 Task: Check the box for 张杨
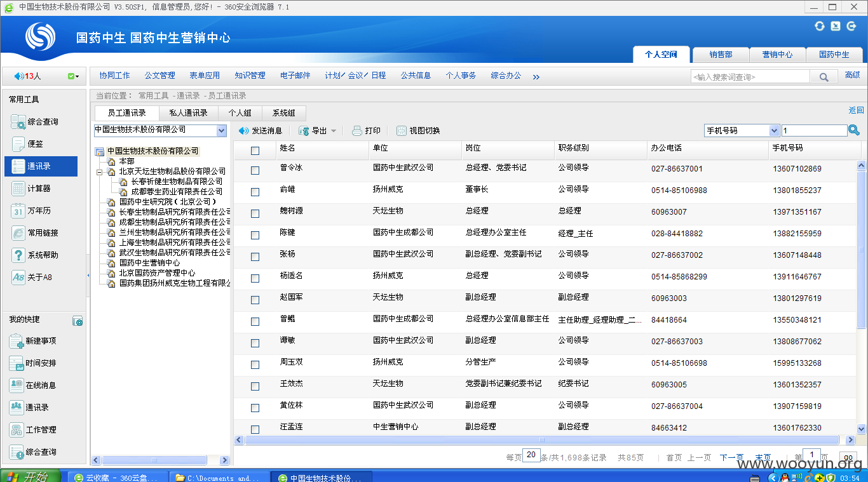coord(255,257)
